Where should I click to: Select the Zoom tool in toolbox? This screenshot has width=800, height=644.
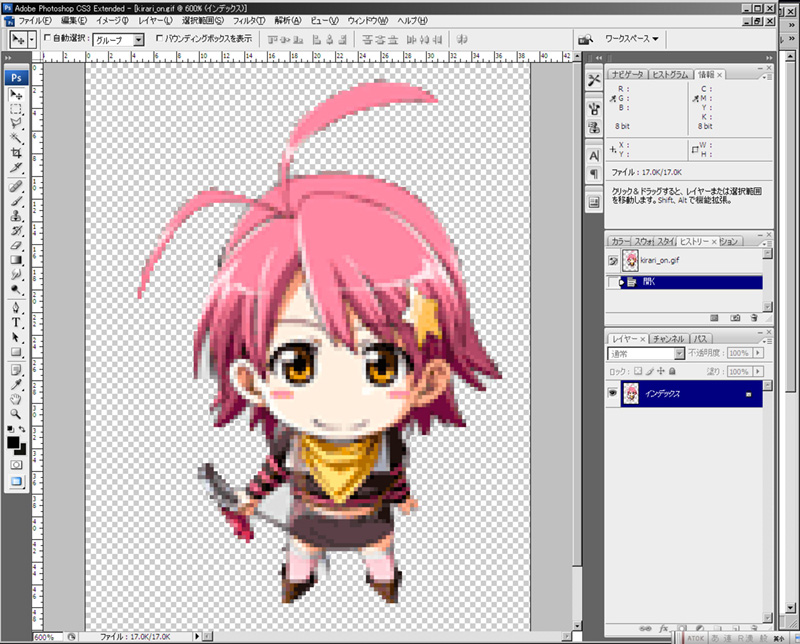coord(16,414)
